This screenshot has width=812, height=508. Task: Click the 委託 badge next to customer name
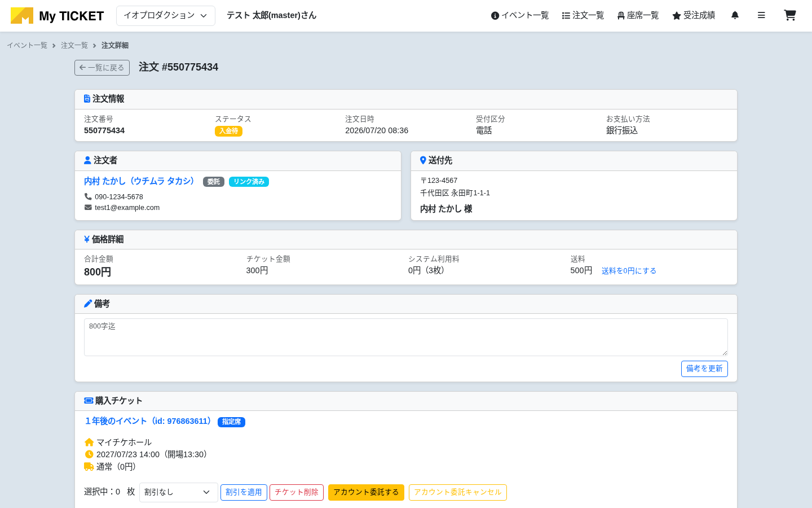tap(214, 182)
